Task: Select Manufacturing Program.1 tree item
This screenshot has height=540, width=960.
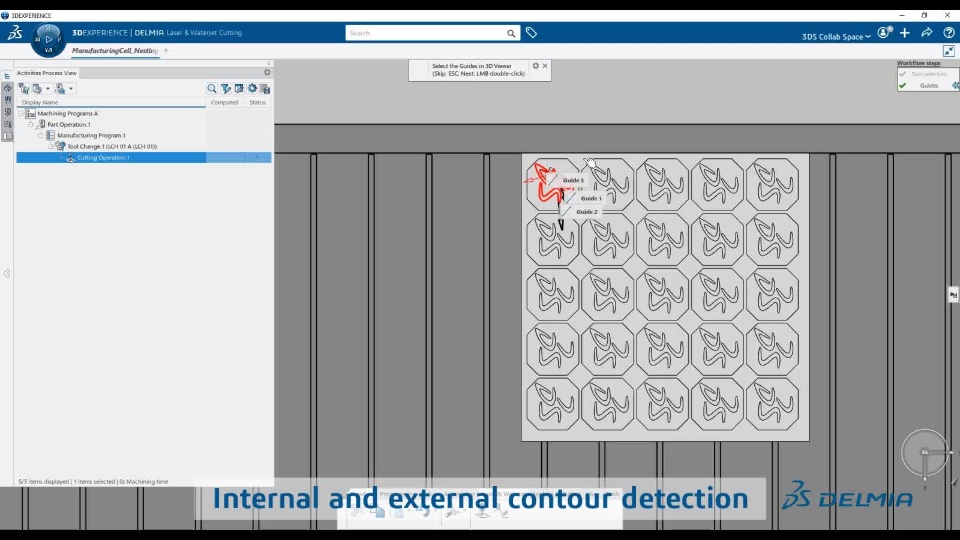Action: tap(91, 135)
